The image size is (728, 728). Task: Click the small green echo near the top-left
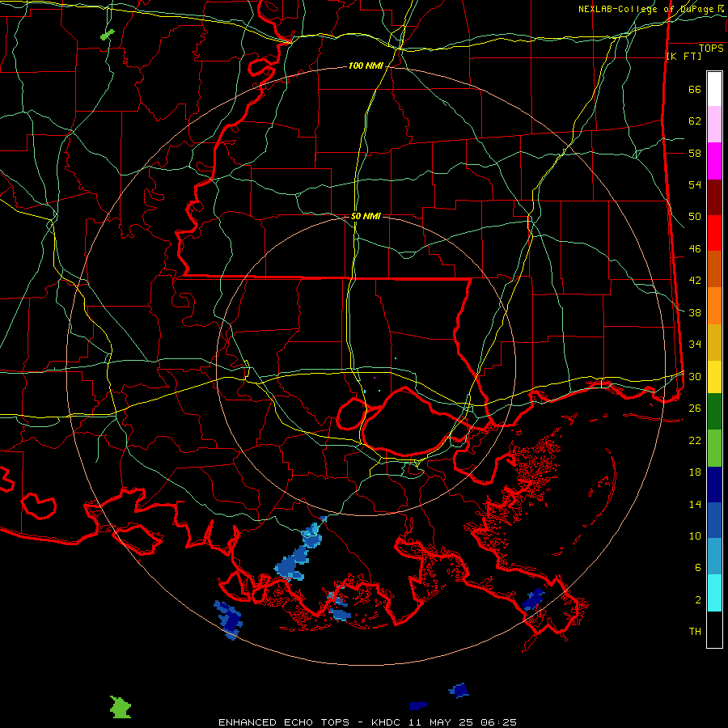point(108,34)
